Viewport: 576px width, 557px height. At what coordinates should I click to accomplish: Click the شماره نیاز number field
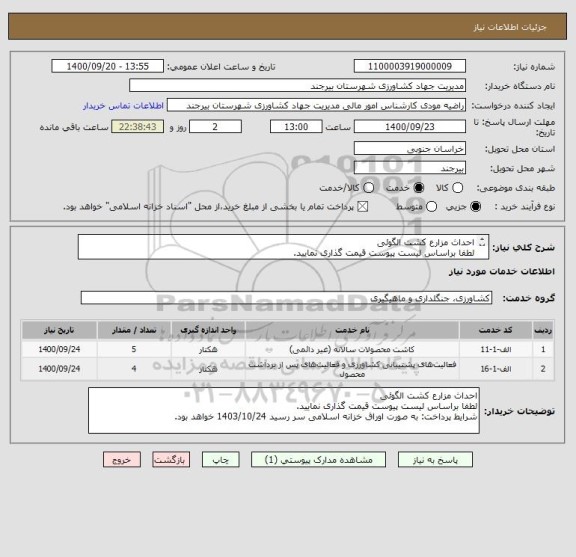tap(410, 66)
